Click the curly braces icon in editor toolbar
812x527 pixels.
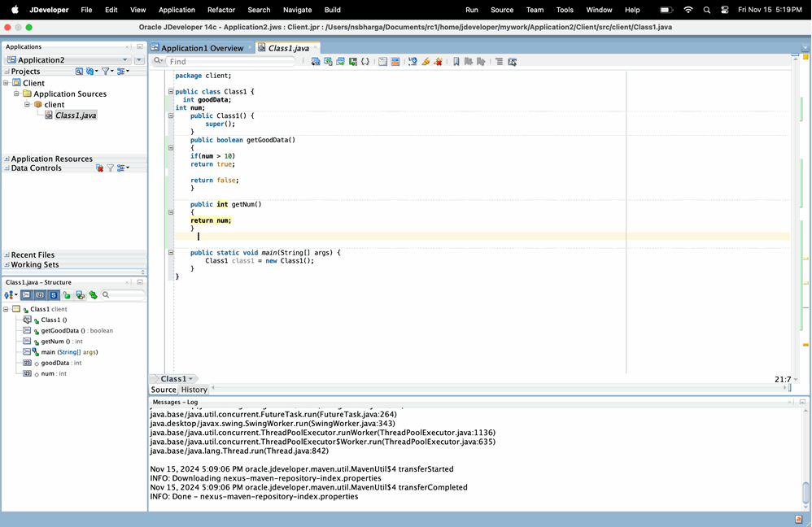[365, 62]
